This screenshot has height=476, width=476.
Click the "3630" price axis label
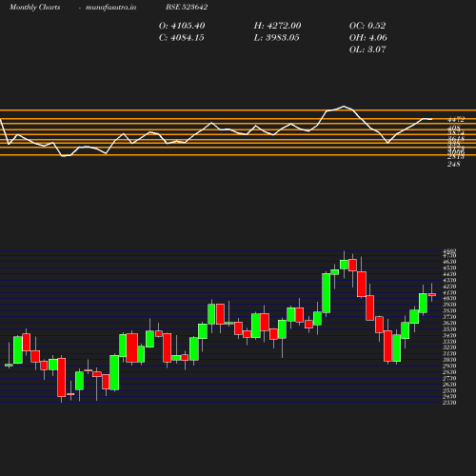(x=449, y=323)
